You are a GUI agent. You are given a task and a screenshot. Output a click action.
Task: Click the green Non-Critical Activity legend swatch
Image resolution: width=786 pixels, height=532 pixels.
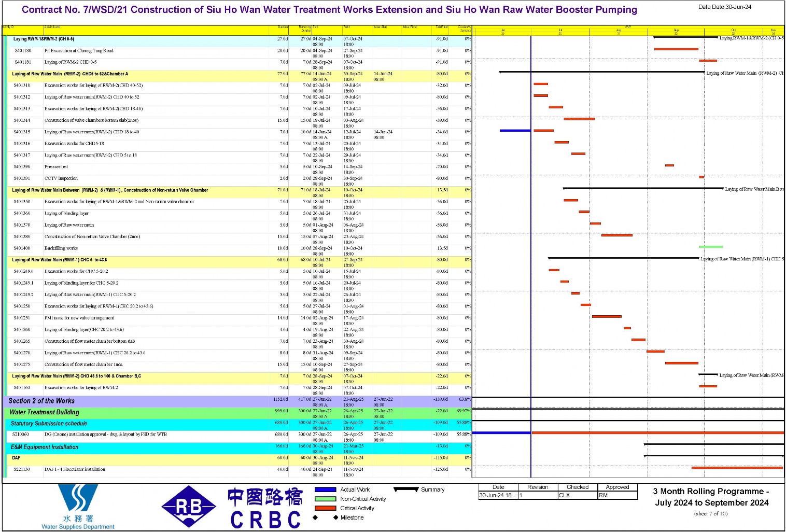click(326, 499)
